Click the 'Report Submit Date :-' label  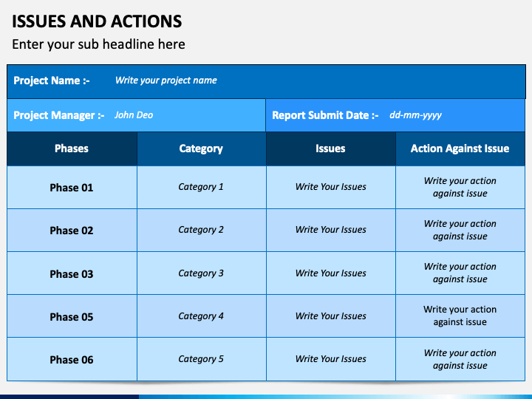[325, 115]
